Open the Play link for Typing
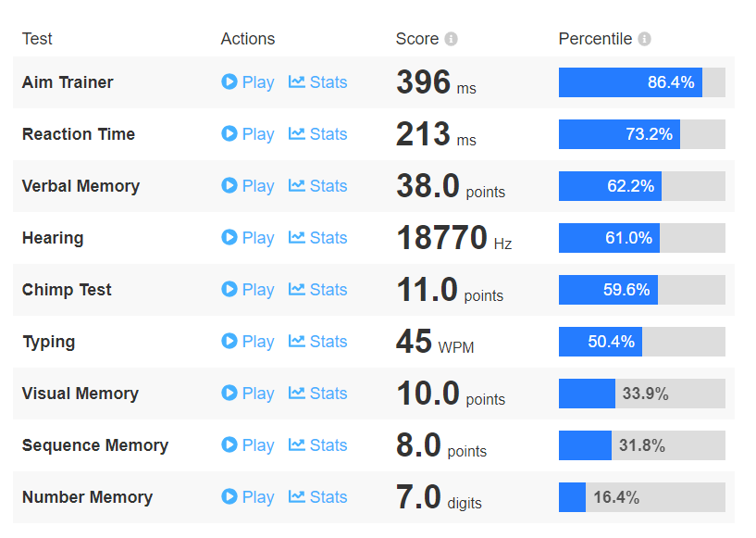Image resolution: width=756 pixels, height=538 pixels. tap(257, 342)
